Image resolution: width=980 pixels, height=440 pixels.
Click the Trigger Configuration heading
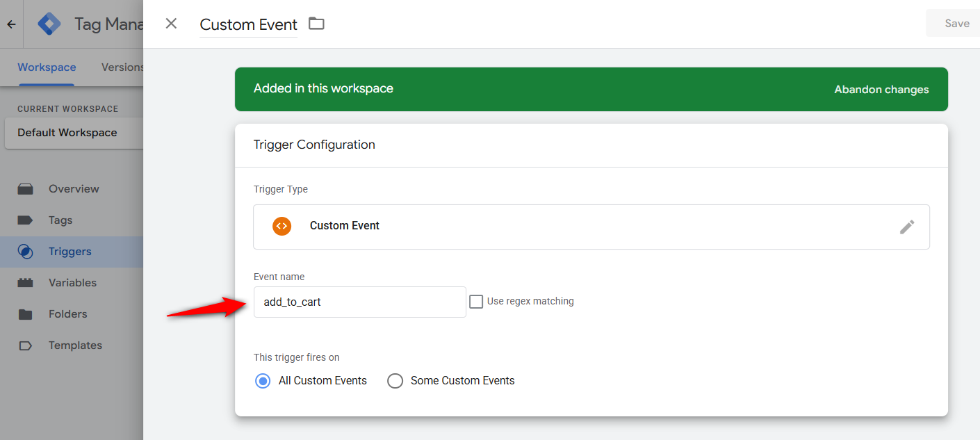(314, 145)
